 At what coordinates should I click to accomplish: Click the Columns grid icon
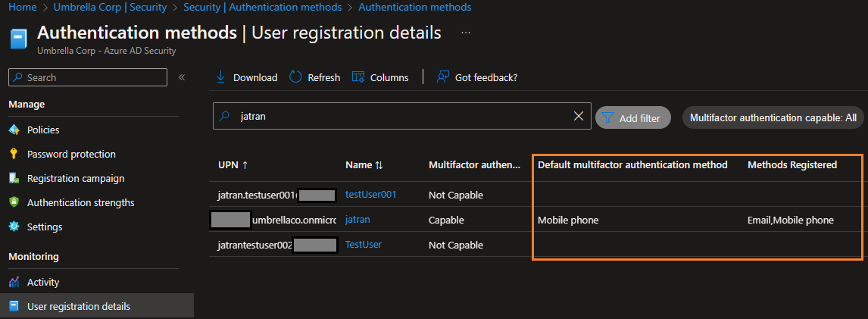tap(358, 77)
